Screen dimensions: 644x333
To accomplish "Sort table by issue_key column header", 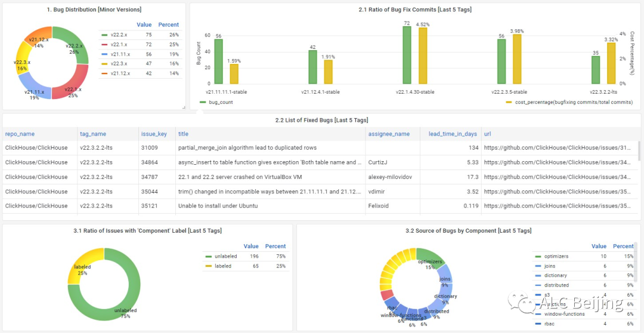I will tap(153, 134).
